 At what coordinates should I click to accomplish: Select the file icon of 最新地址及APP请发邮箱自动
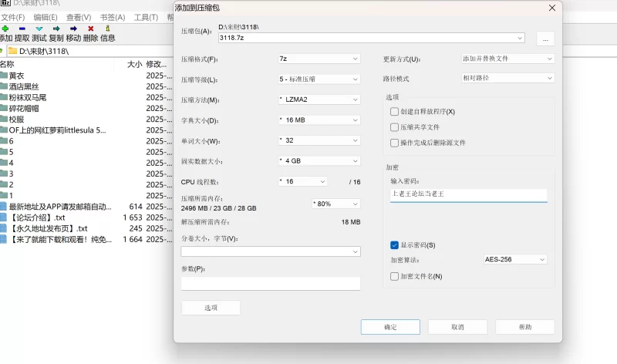pyautogui.click(x=4, y=207)
